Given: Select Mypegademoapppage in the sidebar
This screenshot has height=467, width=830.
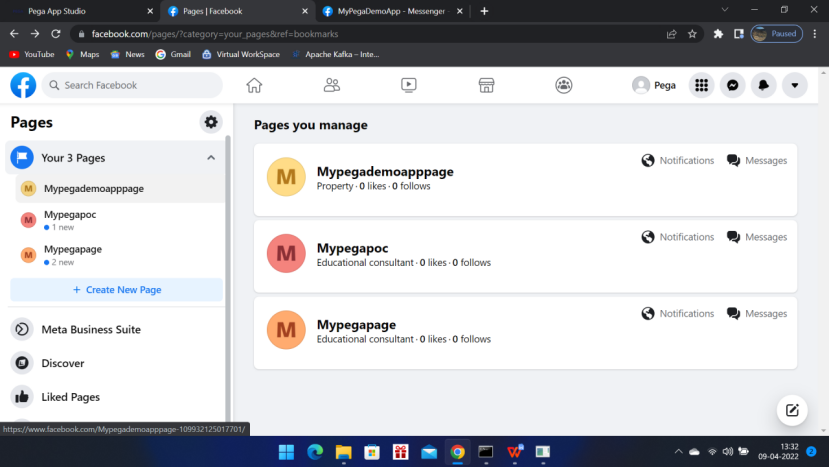Looking at the screenshot, I should pyautogui.click(x=120, y=188).
